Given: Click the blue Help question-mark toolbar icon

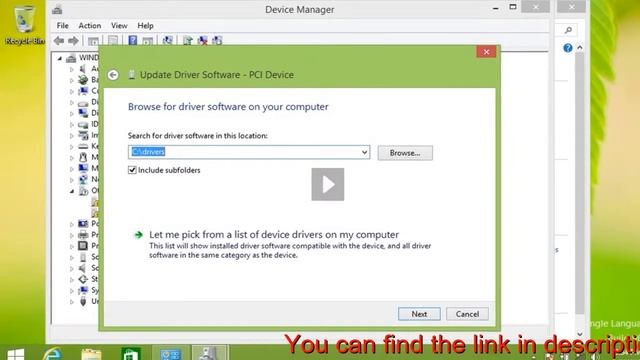Looking at the screenshot, I should point(133,40).
